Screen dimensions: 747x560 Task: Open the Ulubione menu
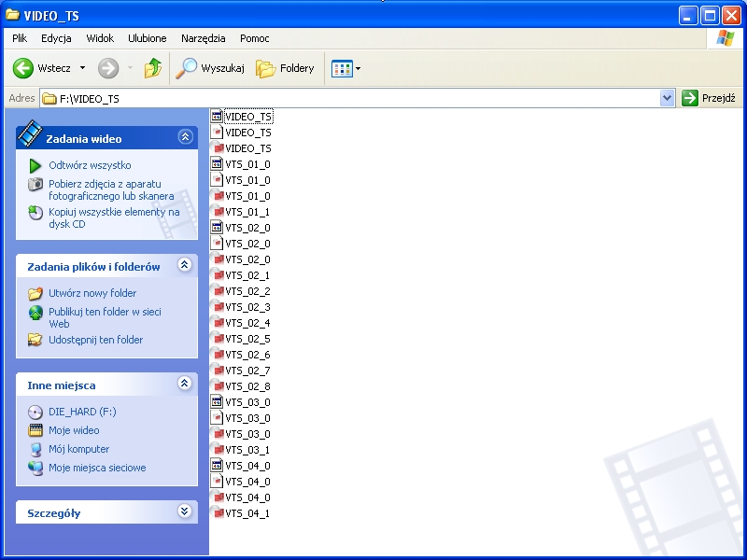point(148,38)
